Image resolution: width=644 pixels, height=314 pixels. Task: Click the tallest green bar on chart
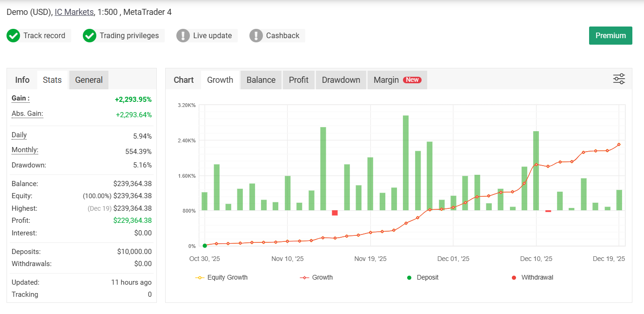point(406,163)
